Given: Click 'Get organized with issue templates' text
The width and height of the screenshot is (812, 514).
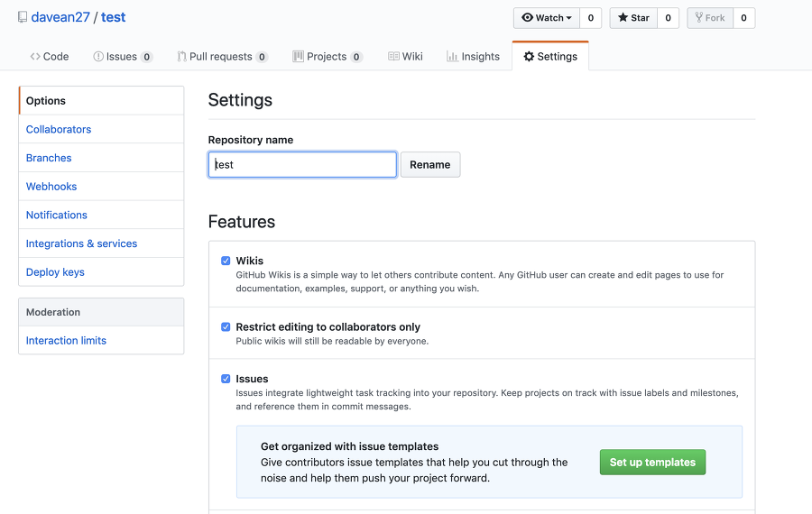Looking at the screenshot, I should click(349, 446).
